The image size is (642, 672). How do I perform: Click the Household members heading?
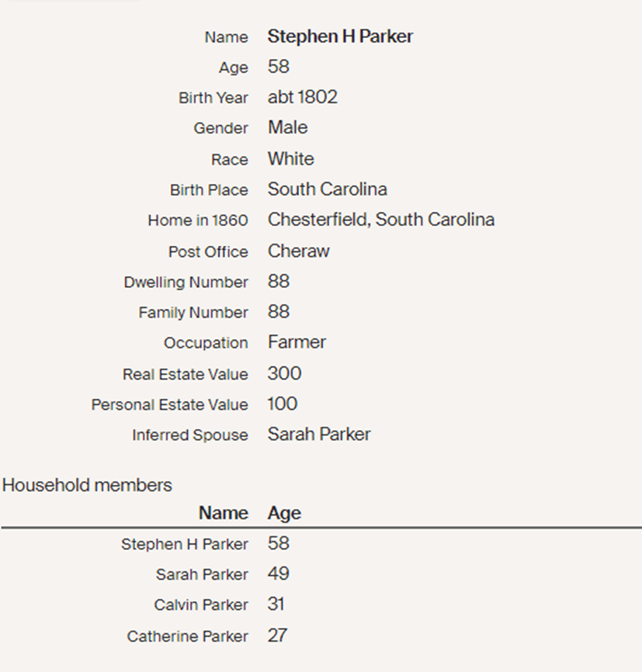(x=87, y=486)
